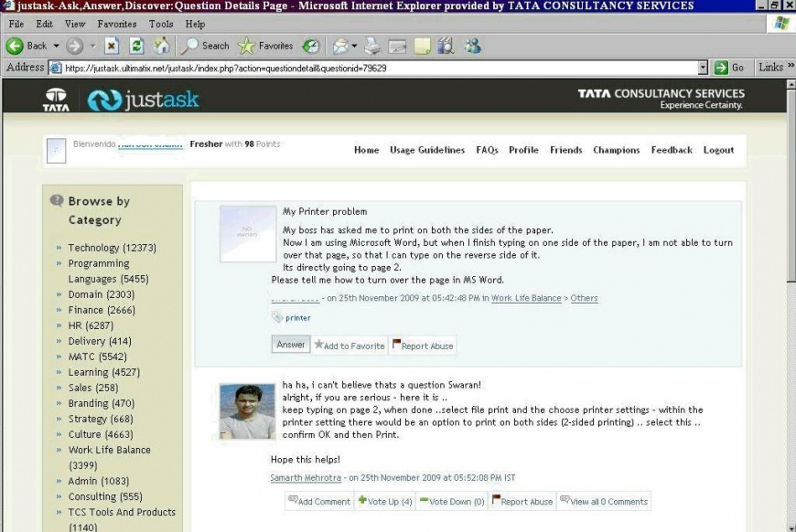Report Abuse on the printer question

pos(423,346)
